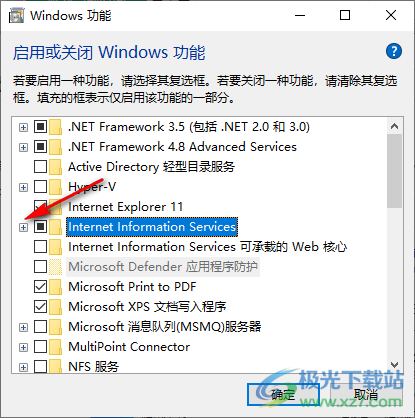Check the Hyper-V feature checkbox
Viewport: 415px width, 418px height.
point(40,187)
